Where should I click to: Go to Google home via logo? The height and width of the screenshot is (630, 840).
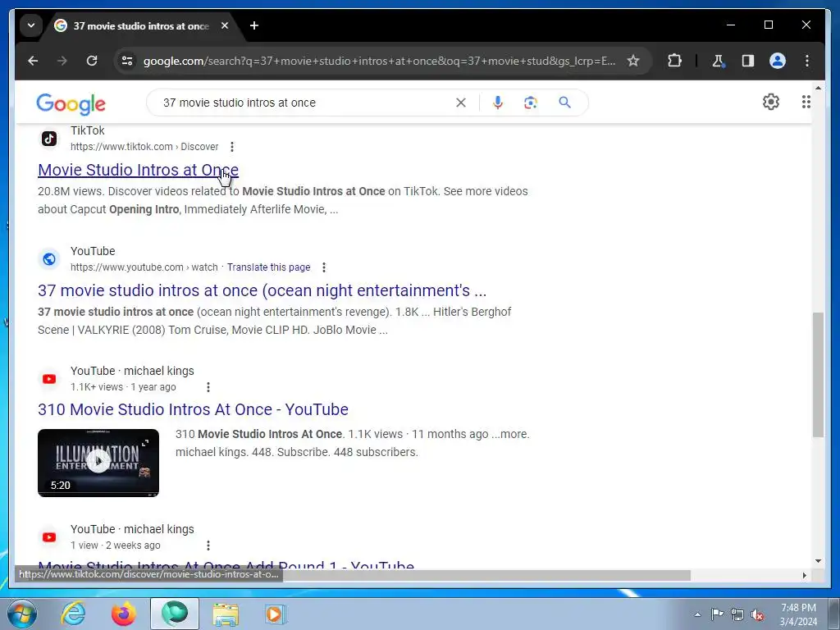(71, 104)
